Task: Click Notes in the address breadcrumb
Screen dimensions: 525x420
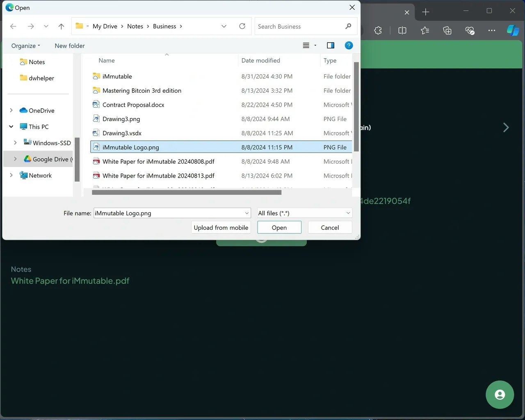Action: [x=135, y=26]
